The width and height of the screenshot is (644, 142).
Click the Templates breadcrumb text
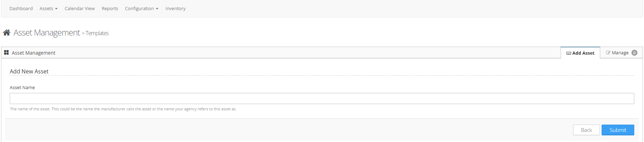pos(97,33)
